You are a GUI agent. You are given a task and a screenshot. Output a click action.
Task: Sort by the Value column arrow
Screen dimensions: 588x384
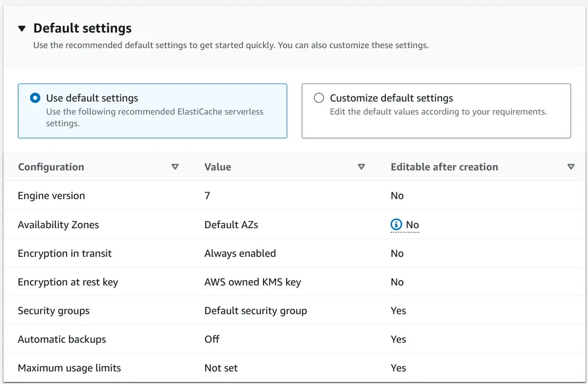(361, 167)
